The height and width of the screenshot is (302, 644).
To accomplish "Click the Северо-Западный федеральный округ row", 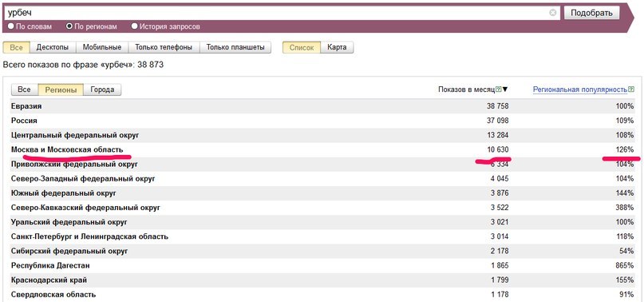I will pyautogui.click(x=322, y=179).
